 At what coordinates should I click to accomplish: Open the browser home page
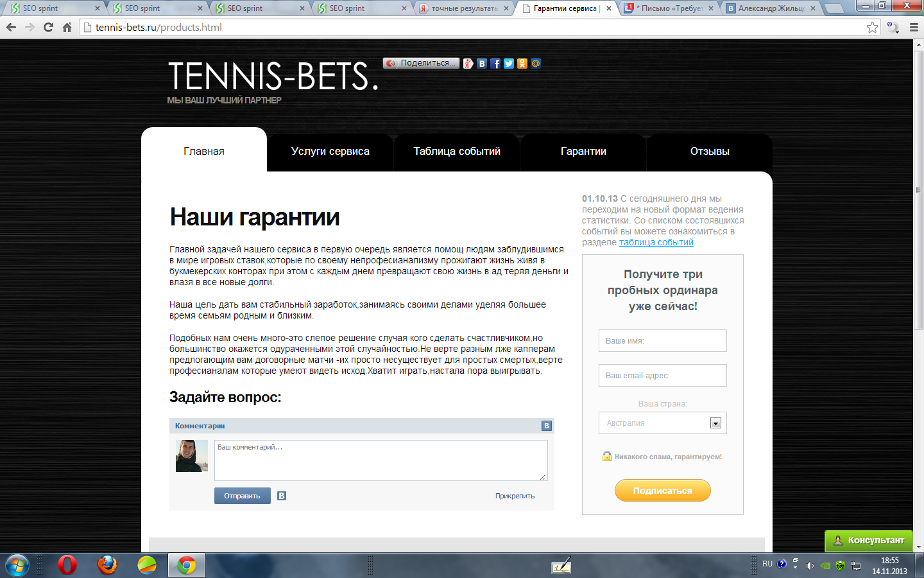point(67,28)
